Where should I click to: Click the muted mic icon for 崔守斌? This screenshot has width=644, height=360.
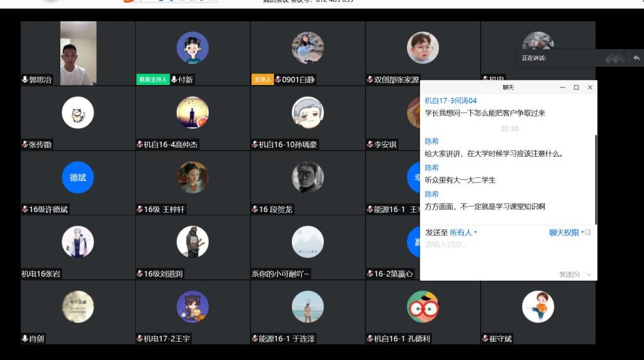click(485, 339)
